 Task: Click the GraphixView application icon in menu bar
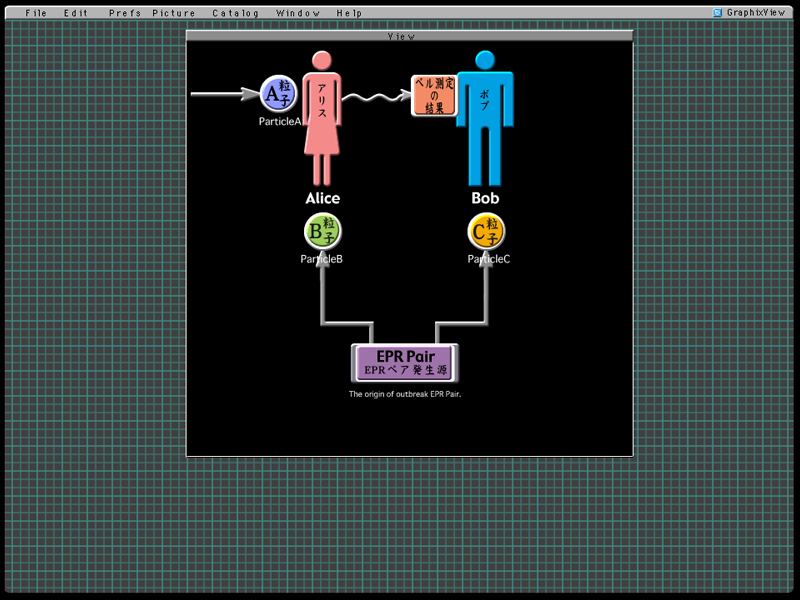tap(718, 13)
